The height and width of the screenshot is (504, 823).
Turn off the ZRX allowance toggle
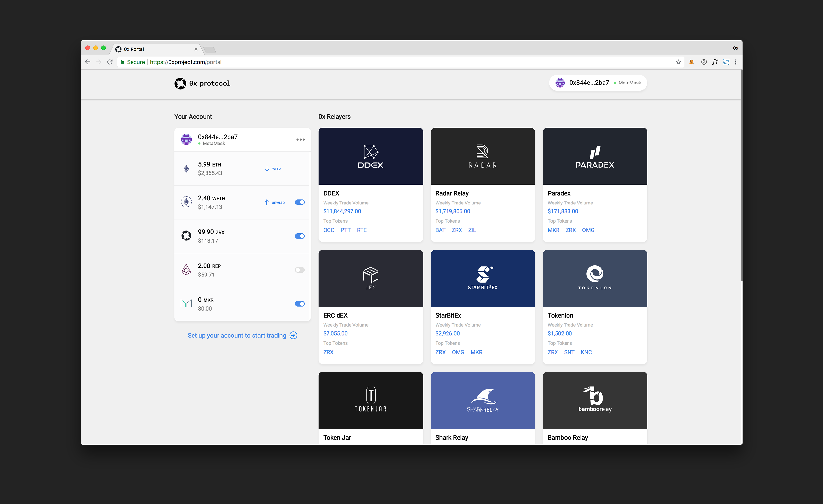[300, 236]
